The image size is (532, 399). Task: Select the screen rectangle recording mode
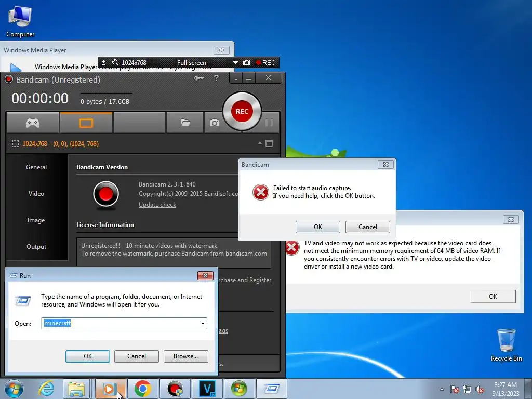coord(86,123)
